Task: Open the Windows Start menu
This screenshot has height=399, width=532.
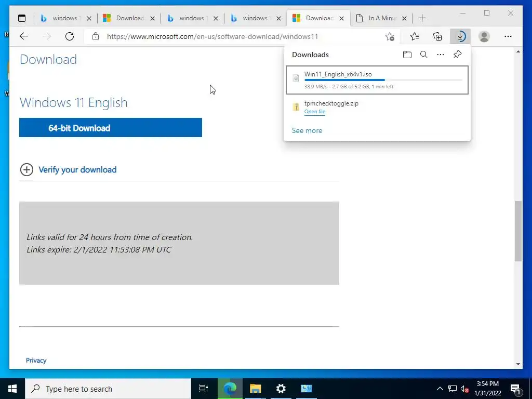Action: pyautogui.click(x=12, y=389)
